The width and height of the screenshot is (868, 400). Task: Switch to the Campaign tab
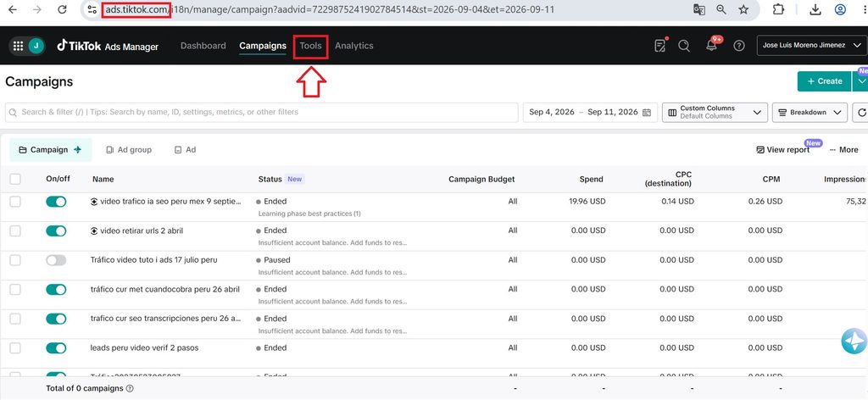(50, 150)
